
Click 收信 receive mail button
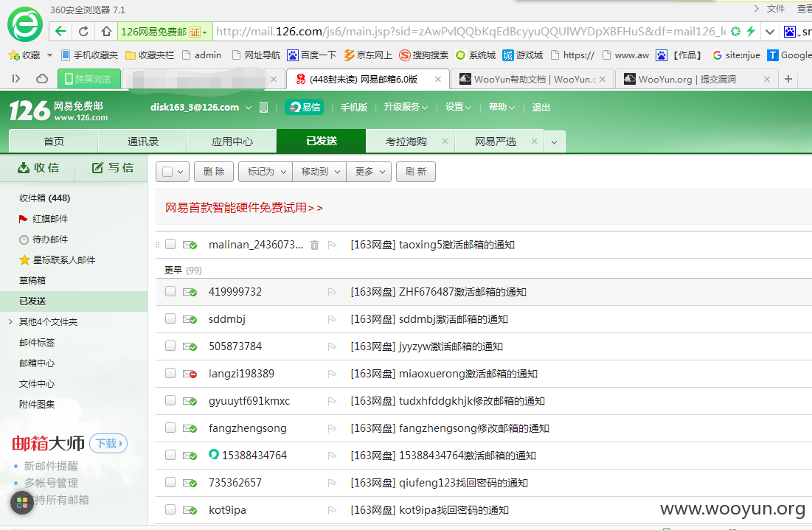(38, 167)
